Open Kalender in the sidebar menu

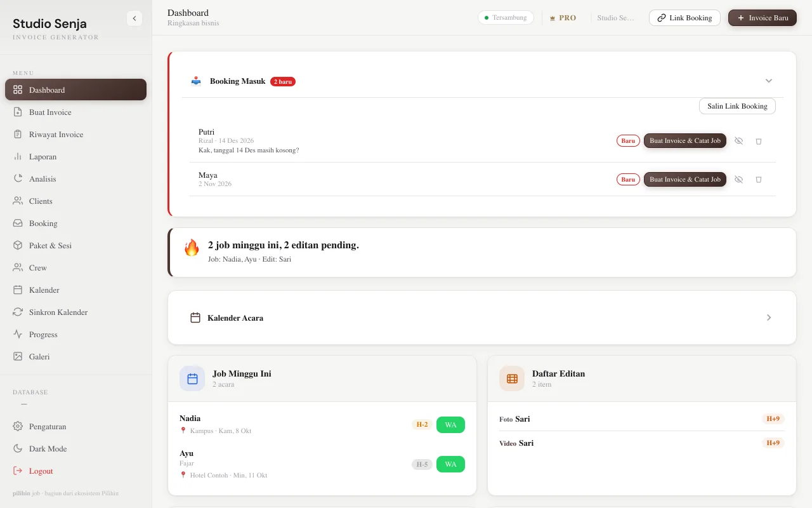(x=76, y=290)
